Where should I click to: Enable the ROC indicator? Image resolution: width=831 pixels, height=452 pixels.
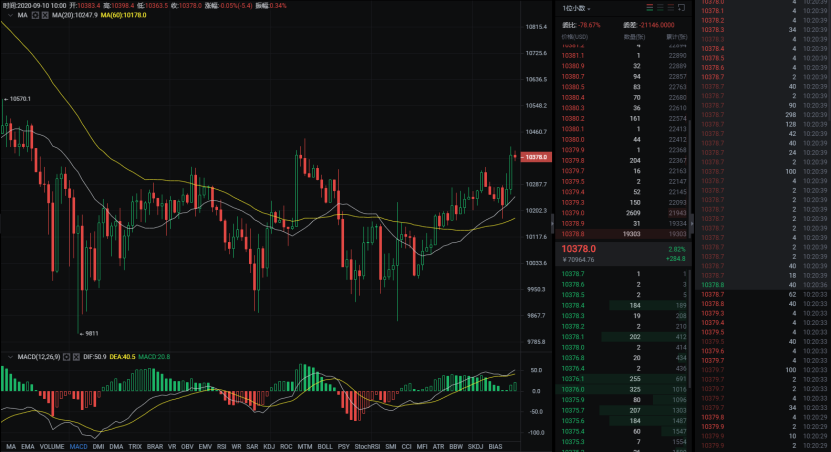[x=286, y=447]
